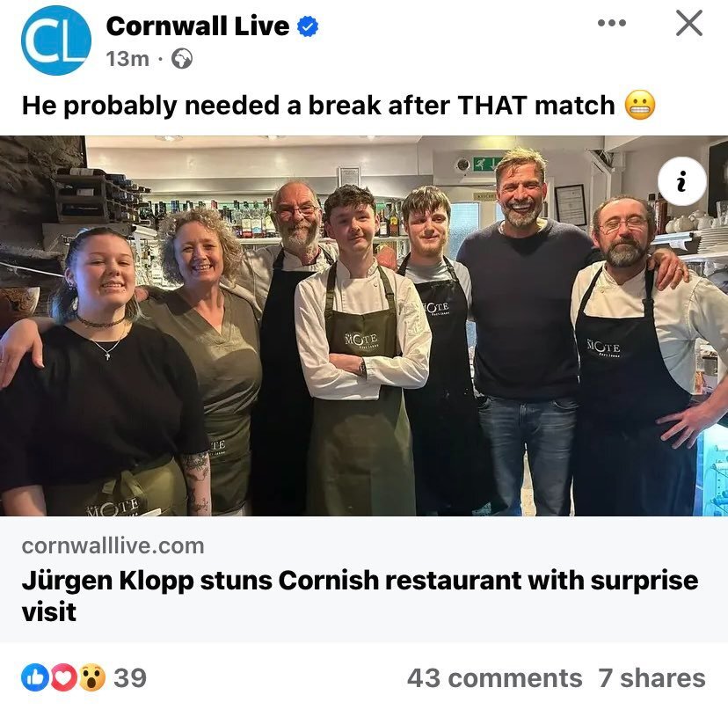728x717 pixels.
Task: Open the 'Jürgen Klopp stuns Cornish restaurant' headline
Action: [x=360, y=596]
